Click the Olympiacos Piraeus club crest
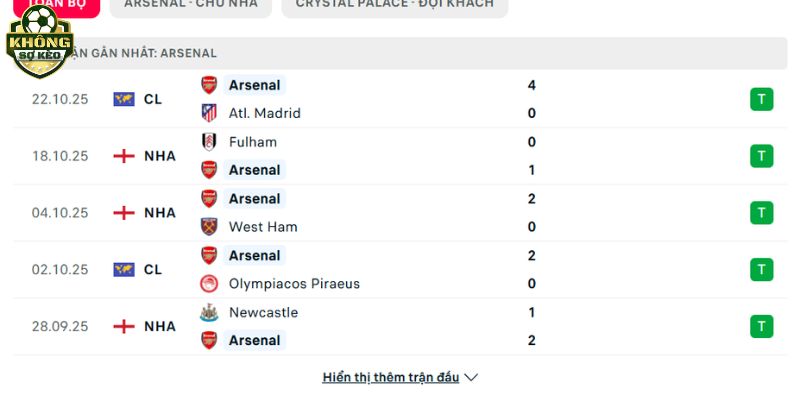The width and height of the screenshot is (800, 400). pyautogui.click(x=209, y=284)
